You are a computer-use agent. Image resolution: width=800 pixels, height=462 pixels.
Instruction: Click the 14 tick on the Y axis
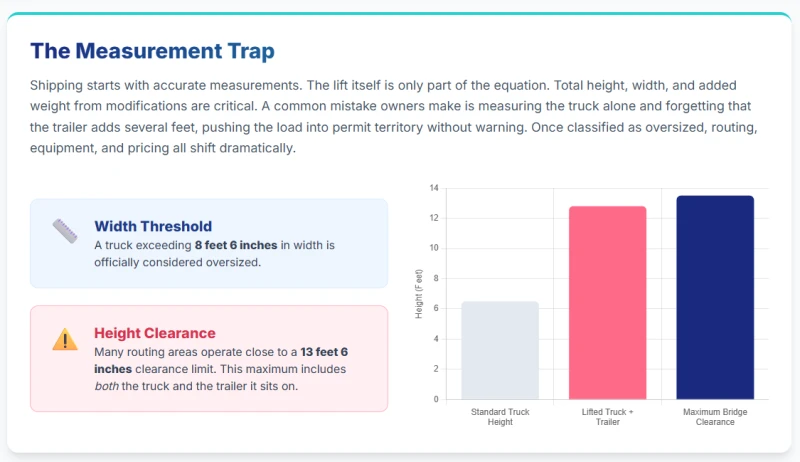pyautogui.click(x=434, y=188)
